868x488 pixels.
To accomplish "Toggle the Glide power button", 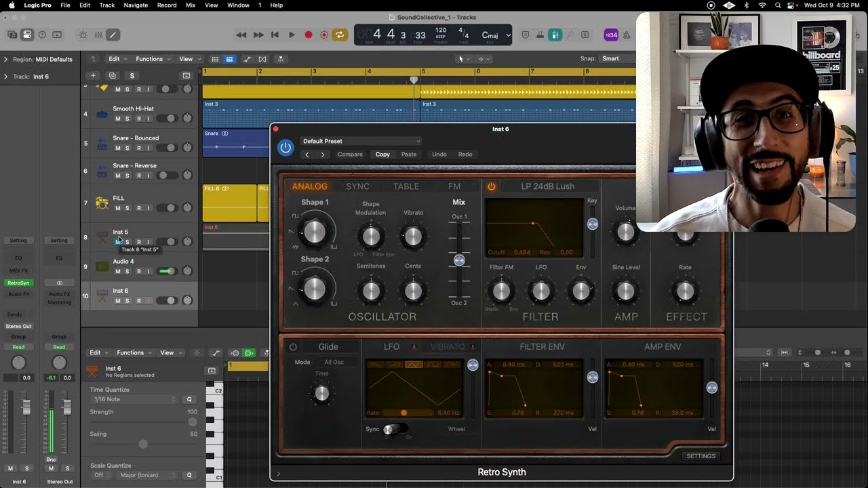I will pos(293,347).
